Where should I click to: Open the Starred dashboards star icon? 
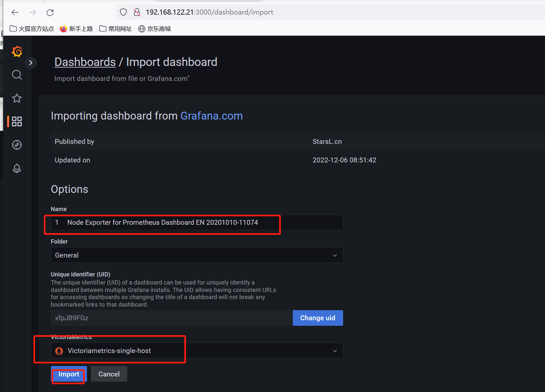click(17, 98)
